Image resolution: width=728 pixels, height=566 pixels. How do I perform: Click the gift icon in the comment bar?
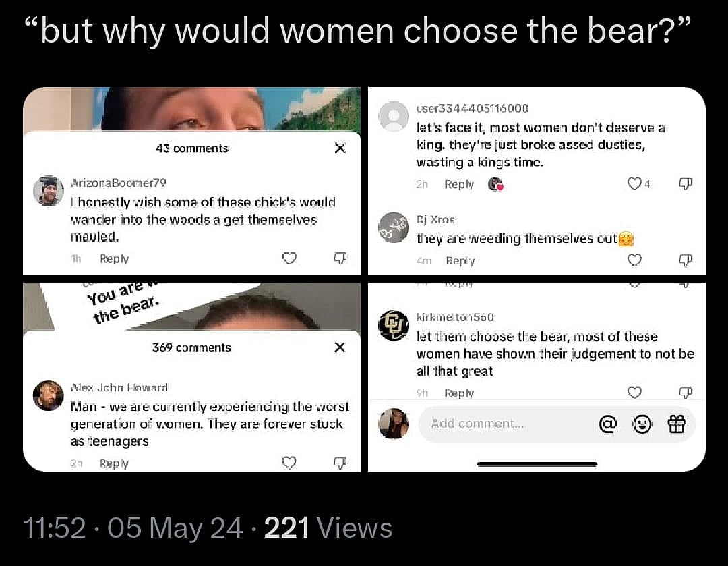pos(677,424)
